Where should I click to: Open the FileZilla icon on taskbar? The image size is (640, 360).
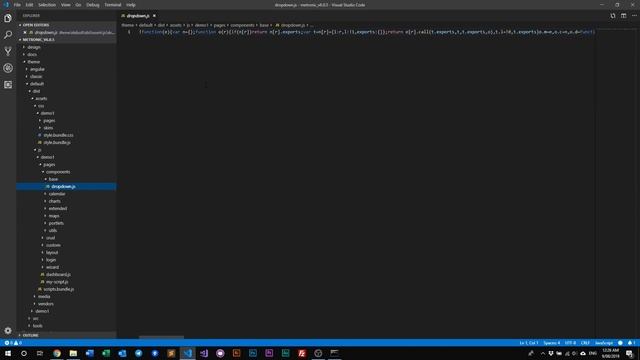coord(302,353)
